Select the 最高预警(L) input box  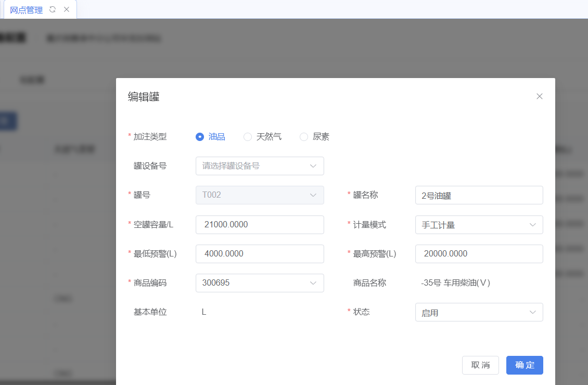(x=479, y=254)
